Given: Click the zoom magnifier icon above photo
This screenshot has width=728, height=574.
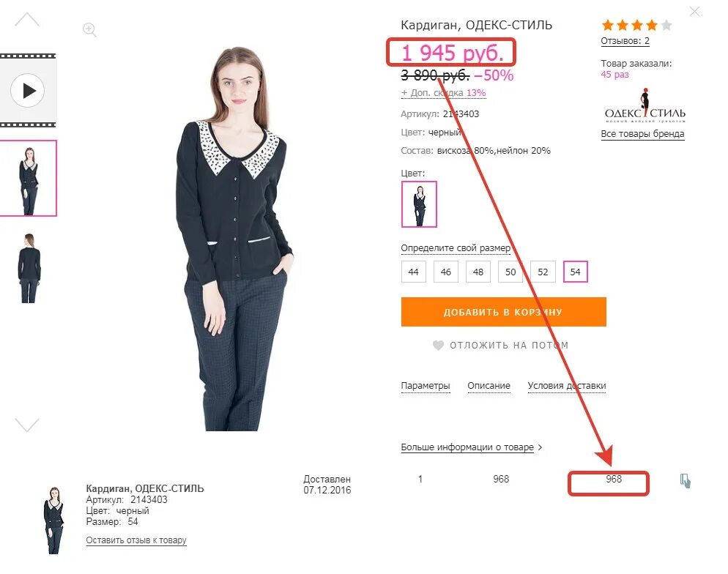Looking at the screenshot, I should (x=89, y=30).
